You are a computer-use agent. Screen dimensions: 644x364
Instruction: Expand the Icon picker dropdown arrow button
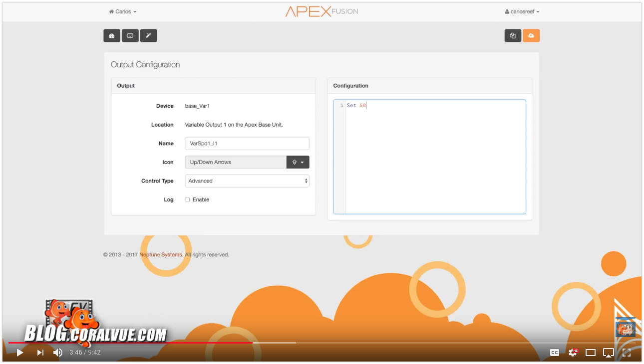click(x=298, y=162)
